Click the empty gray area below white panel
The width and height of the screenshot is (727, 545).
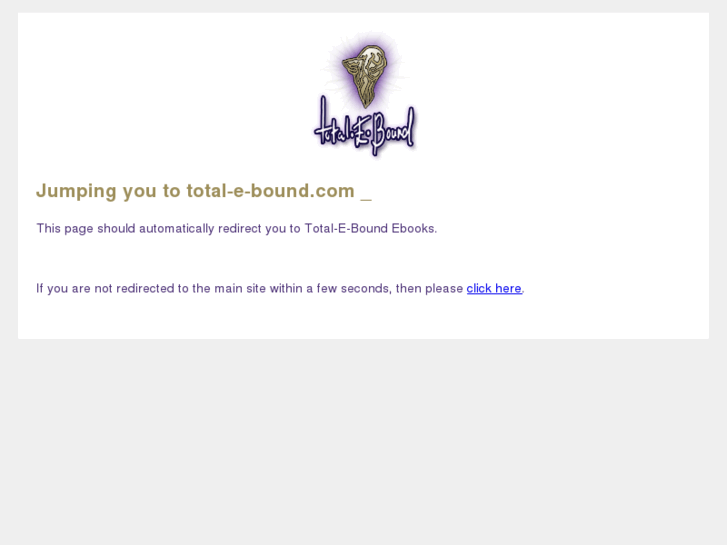[x=364, y=441]
